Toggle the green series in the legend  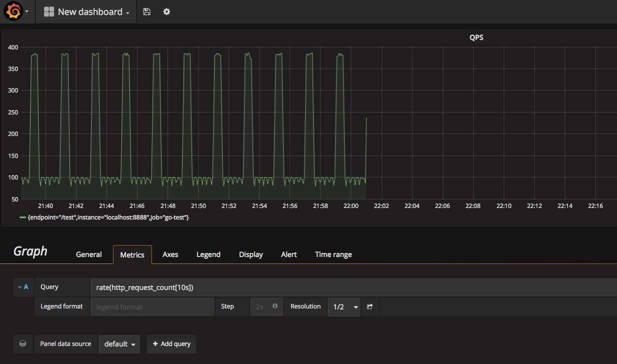click(x=108, y=217)
